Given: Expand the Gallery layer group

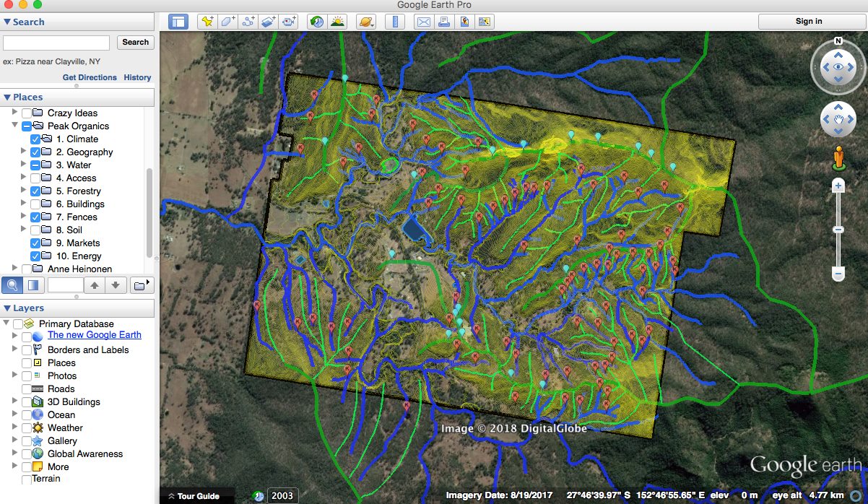Looking at the screenshot, I should (x=15, y=440).
